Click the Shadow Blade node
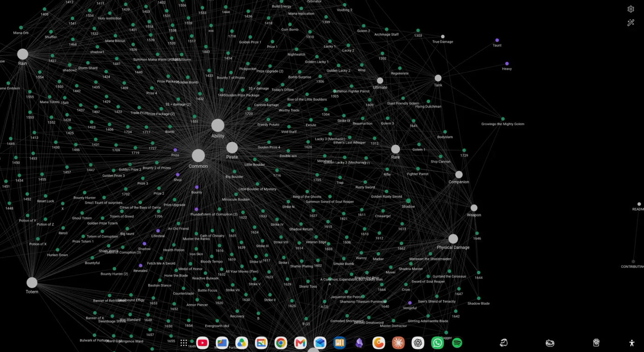Viewport: 644px width, 352px height. (478, 298)
